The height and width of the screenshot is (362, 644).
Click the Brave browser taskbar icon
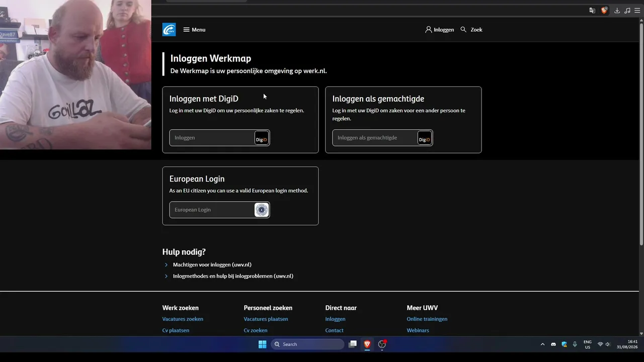point(367,344)
